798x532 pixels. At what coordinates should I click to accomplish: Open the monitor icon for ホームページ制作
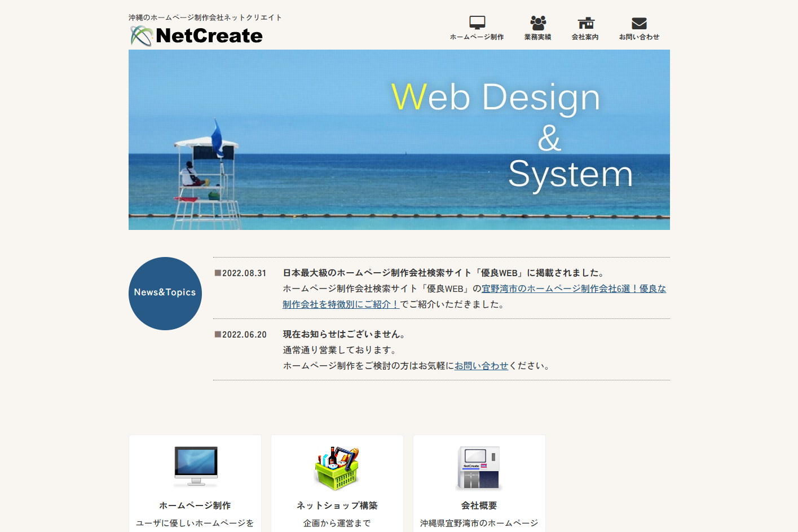pos(477,23)
